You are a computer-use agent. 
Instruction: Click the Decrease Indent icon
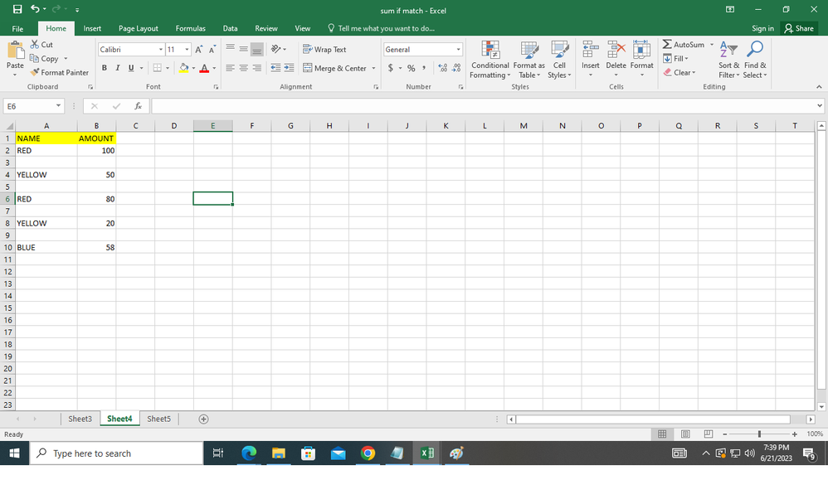coord(275,67)
